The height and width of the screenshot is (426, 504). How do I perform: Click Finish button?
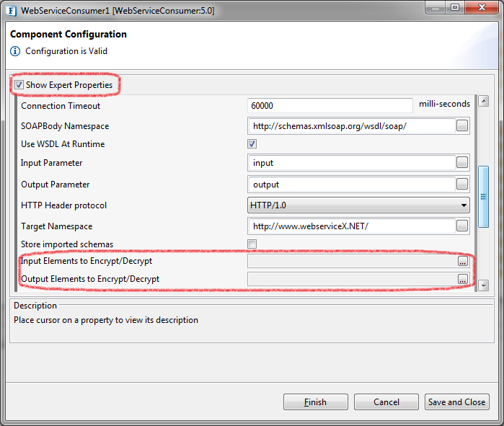tap(314, 402)
